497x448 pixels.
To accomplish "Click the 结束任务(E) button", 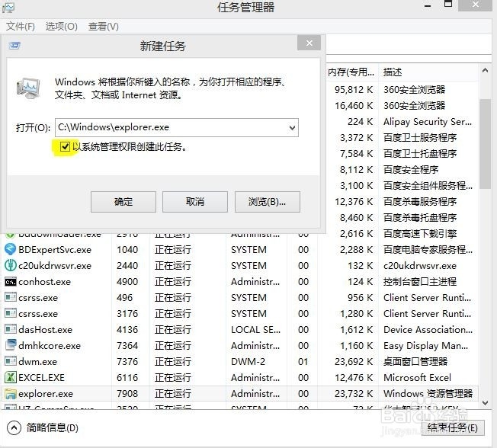I will tap(453, 427).
